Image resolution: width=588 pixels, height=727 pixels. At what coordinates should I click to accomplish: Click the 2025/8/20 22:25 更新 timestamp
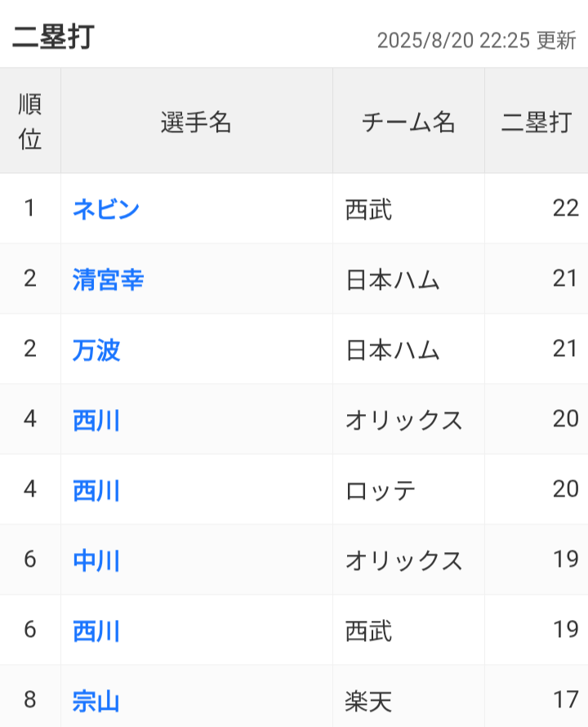coord(476,41)
